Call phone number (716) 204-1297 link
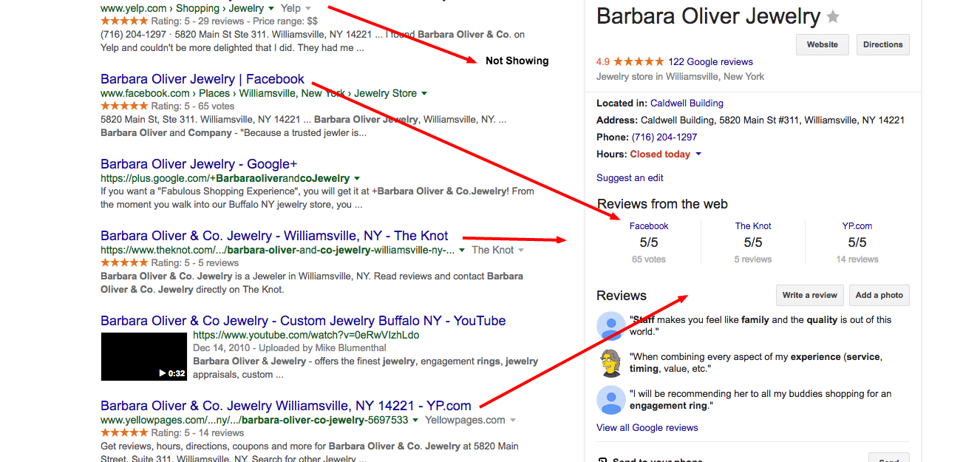Screen dimensions: 980x462 (x=664, y=137)
